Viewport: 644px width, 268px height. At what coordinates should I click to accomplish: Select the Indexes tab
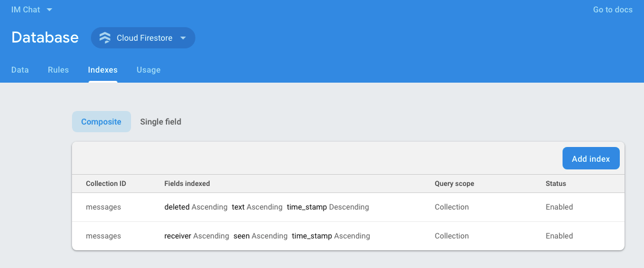pyautogui.click(x=103, y=70)
